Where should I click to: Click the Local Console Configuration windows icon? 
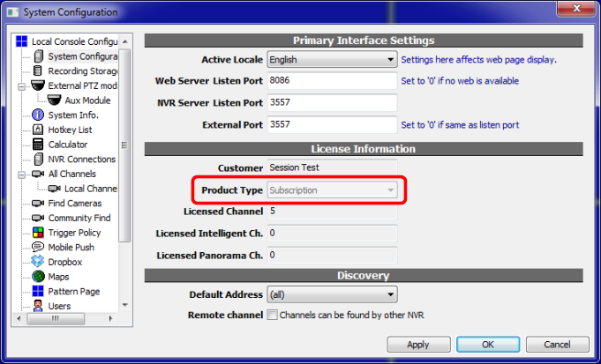pos(21,41)
